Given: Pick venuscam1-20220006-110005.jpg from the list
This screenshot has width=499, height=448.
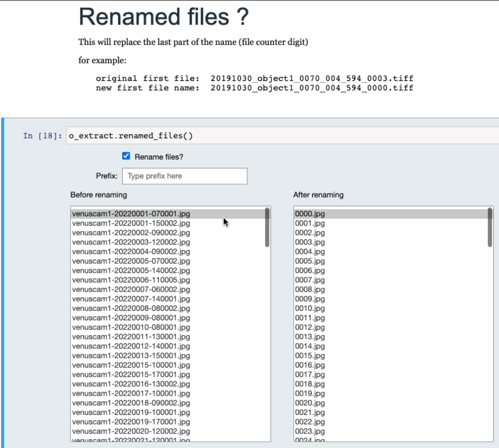Looking at the screenshot, I should click(x=131, y=280).
